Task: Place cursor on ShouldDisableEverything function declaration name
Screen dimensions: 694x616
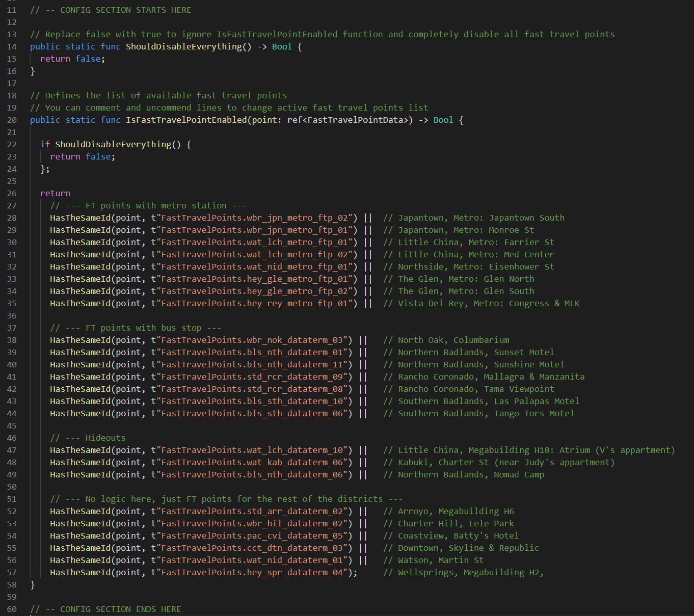Action: pyautogui.click(x=183, y=46)
